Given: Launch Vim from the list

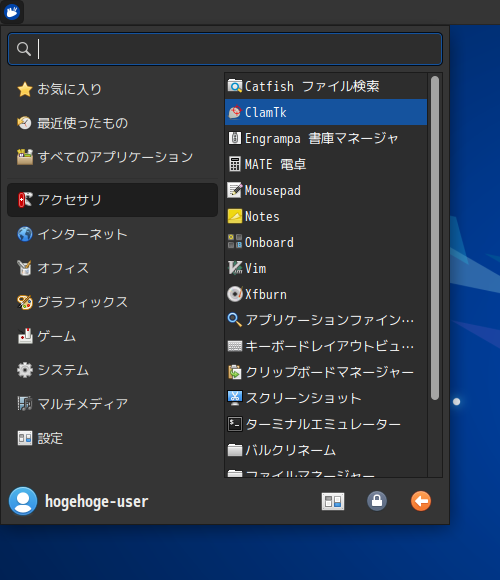Looking at the screenshot, I should click(x=326, y=268).
